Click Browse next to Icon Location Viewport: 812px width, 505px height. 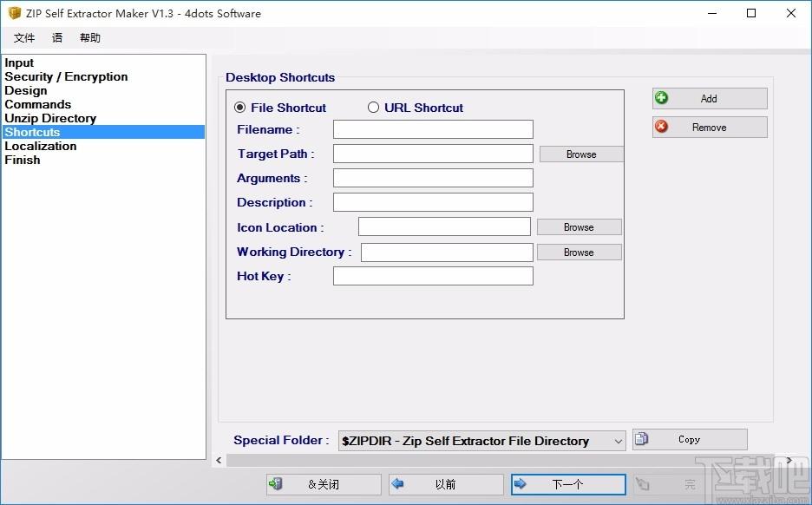coord(579,226)
